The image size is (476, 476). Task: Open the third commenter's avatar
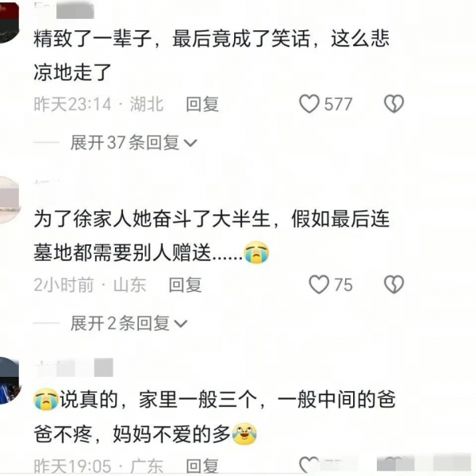pyautogui.click(x=9, y=381)
